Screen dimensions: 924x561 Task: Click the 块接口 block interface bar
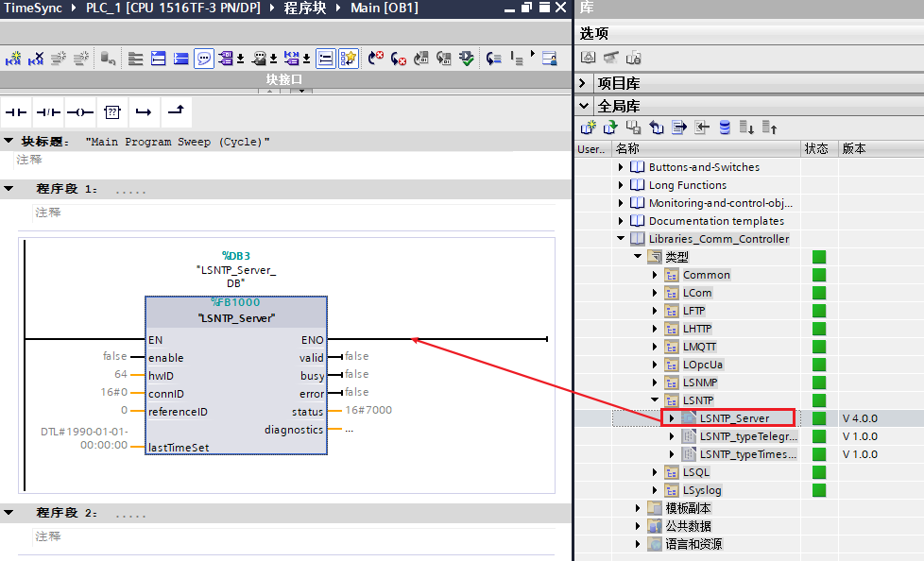[283, 79]
